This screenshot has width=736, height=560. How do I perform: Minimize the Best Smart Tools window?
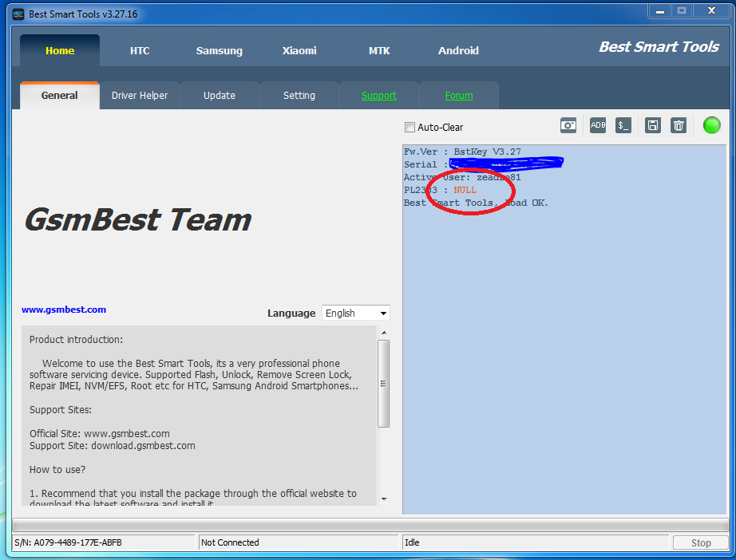pyautogui.click(x=660, y=11)
